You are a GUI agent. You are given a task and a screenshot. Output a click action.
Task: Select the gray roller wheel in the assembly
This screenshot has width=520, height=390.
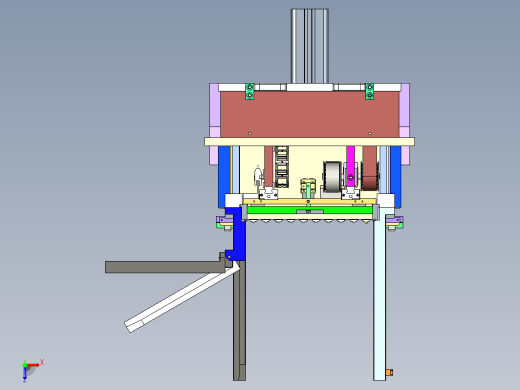pyautogui.click(x=332, y=177)
